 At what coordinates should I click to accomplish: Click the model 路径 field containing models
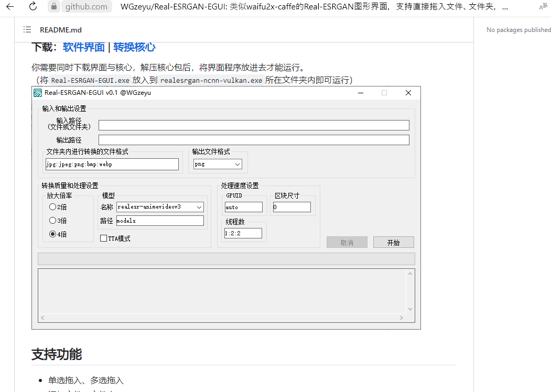pyautogui.click(x=160, y=221)
